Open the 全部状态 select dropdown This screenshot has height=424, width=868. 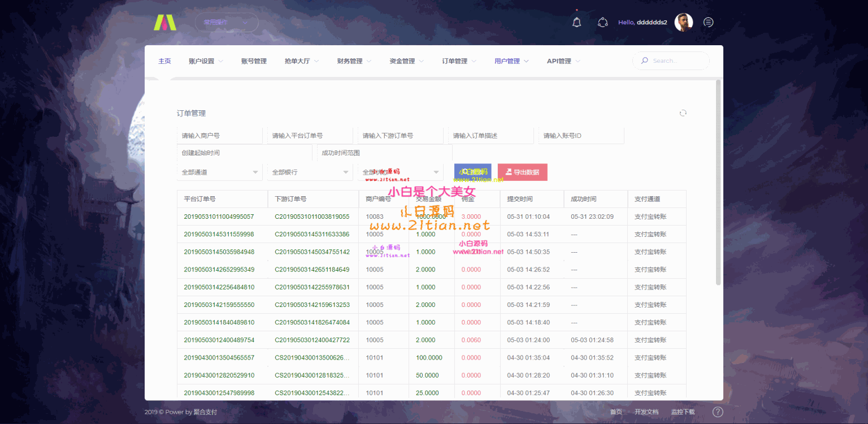point(401,172)
